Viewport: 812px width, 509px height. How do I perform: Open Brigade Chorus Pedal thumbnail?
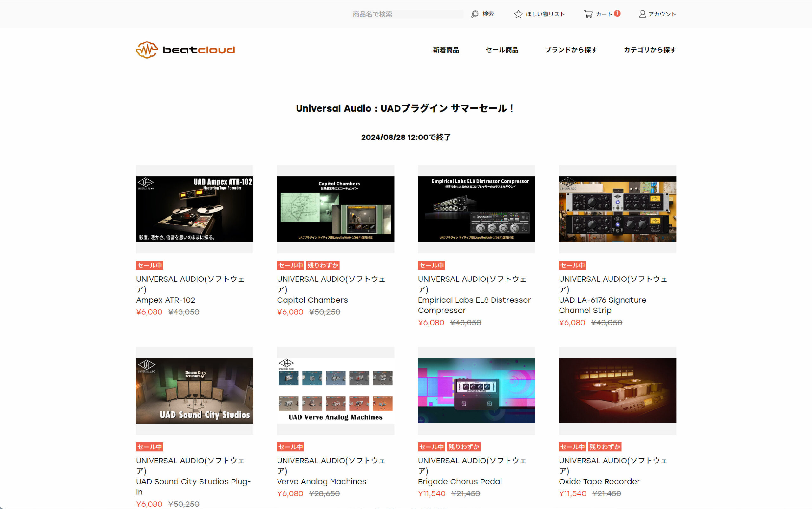(476, 390)
